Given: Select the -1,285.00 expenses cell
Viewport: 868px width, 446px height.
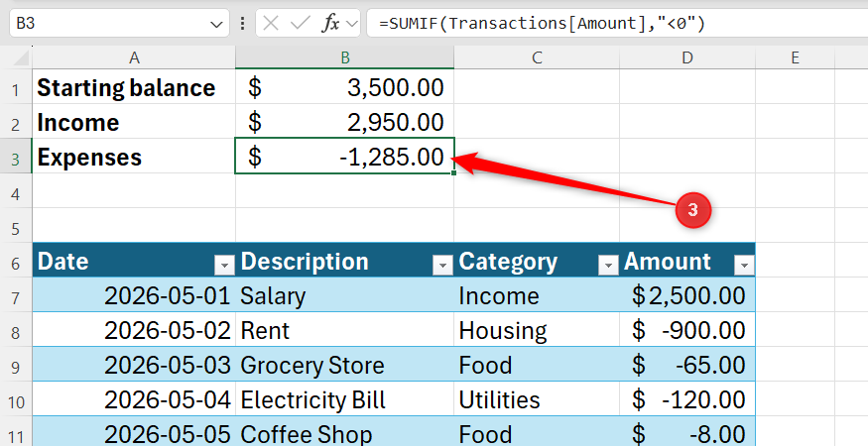Looking at the screenshot, I should click(x=345, y=158).
